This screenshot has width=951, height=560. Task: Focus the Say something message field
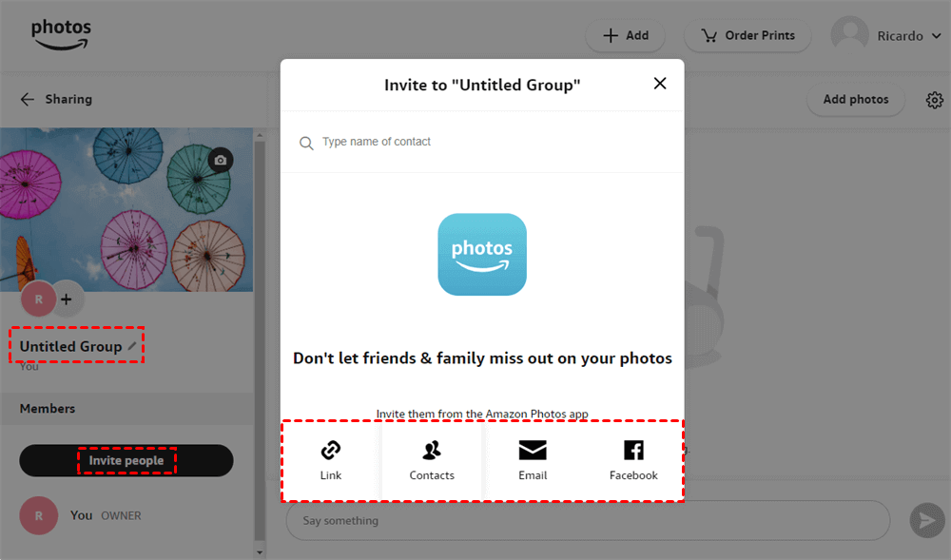(588, 521)
